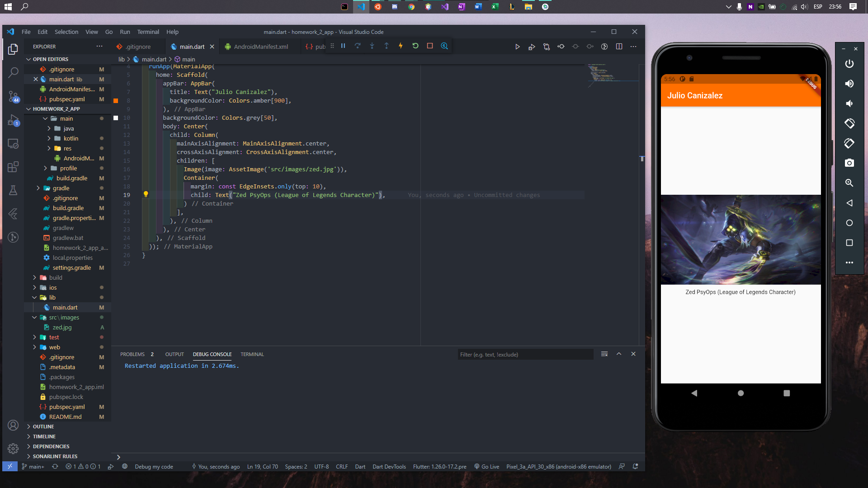Screen dimensions: 868x488
Task: Switch to the OUTPUT panel tab
Action: tap(175, 354)
